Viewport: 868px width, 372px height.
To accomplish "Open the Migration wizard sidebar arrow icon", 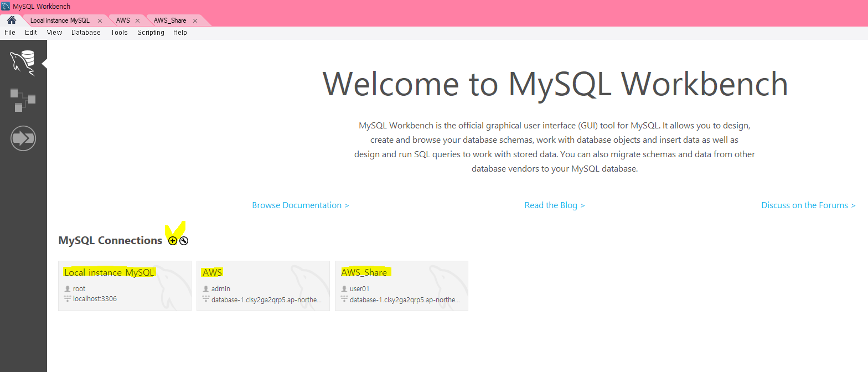I will 23,138.
